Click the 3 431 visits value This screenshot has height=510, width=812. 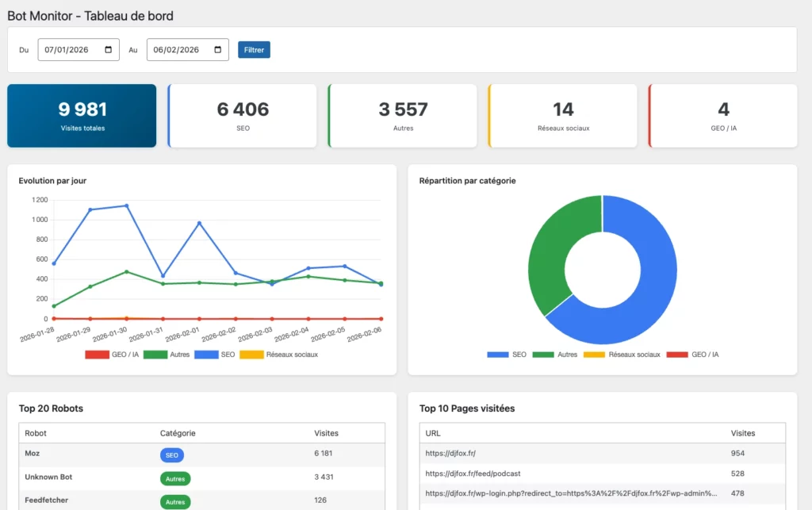324,477
